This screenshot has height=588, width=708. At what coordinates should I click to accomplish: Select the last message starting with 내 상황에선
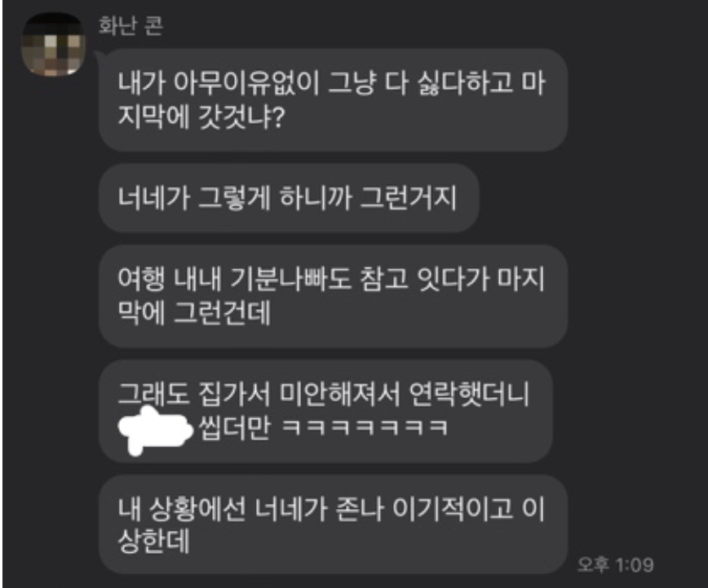pos(333,524)
